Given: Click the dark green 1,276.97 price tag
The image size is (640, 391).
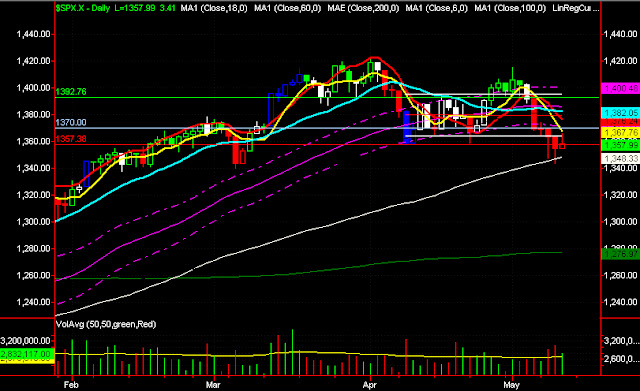Looking at the screenshot, I should tap(621, 254).
